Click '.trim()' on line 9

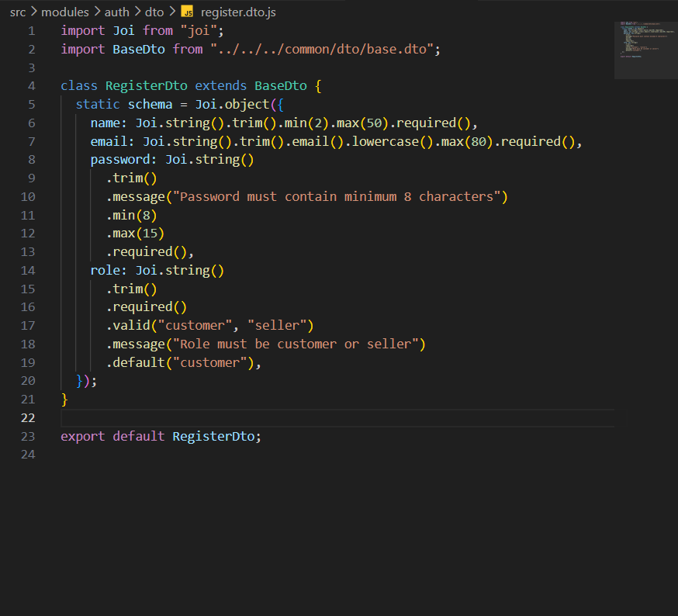click(x=131, y=178)
